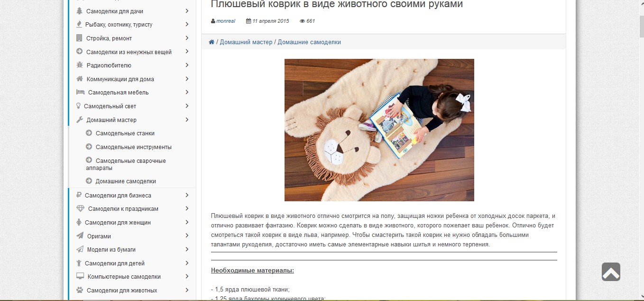Image resolution: width=644 pixels, height=301 pixels.
Task: Open Самодельные станки submenu item
Action: tap(125, 133)
